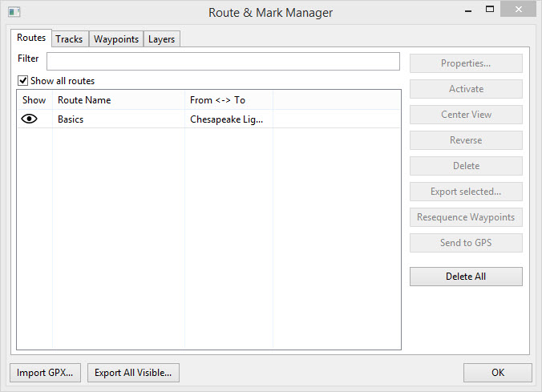The width and height of the screenshot is (542, 392).
Task: Click Export All Visible... button
Action: [x=133, y=373]
